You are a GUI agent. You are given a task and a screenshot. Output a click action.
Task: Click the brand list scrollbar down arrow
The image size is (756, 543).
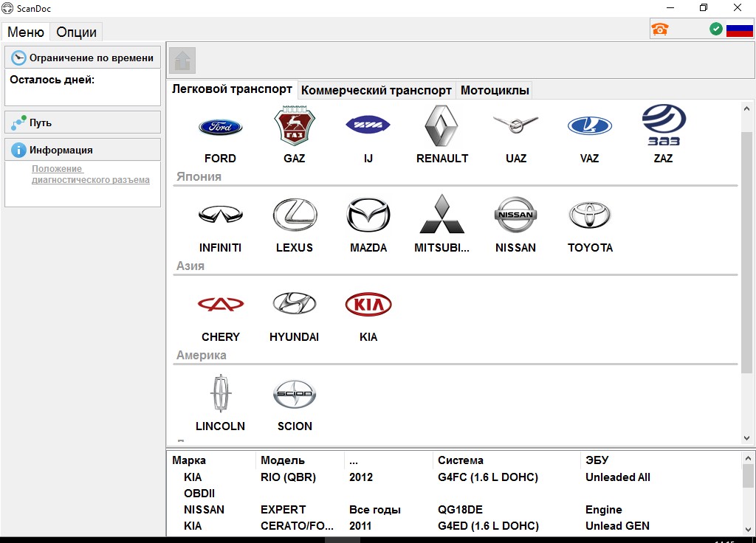point(747,438)
